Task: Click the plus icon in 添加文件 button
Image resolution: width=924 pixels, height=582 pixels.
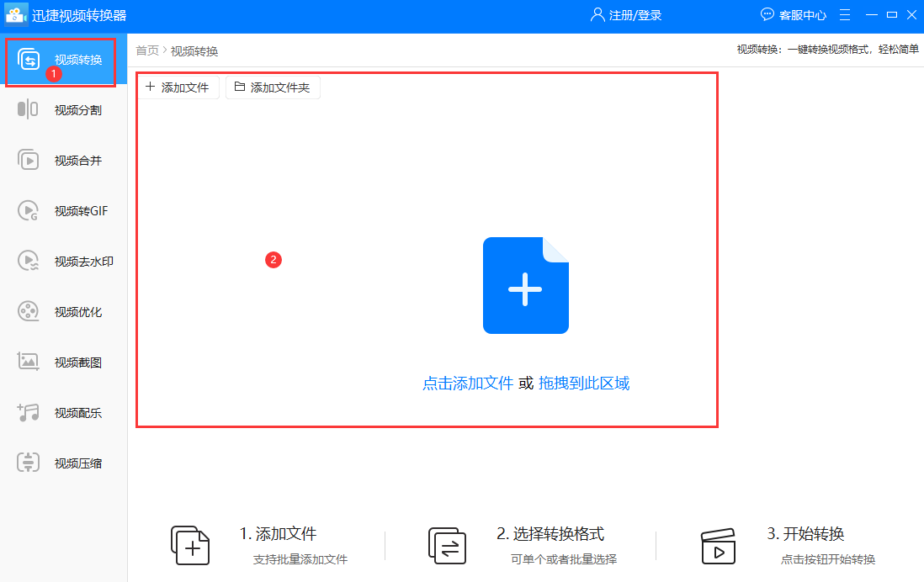Action: coord(151,87)
